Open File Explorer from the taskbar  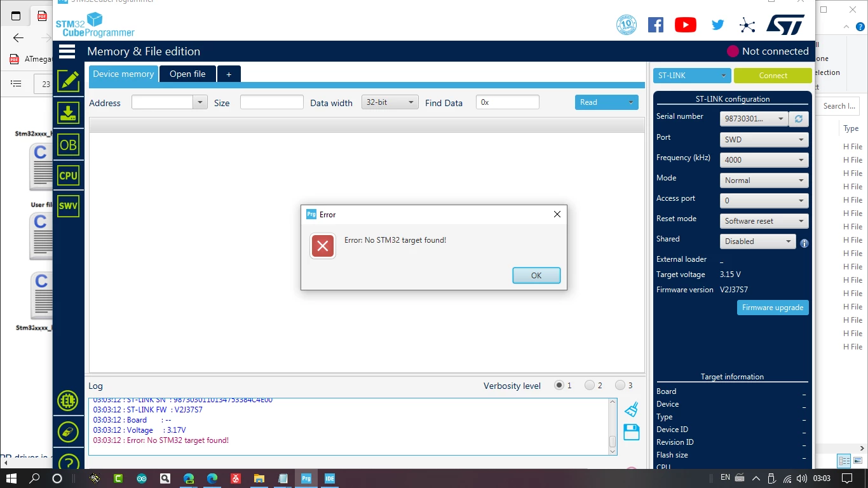click(259, 478)
